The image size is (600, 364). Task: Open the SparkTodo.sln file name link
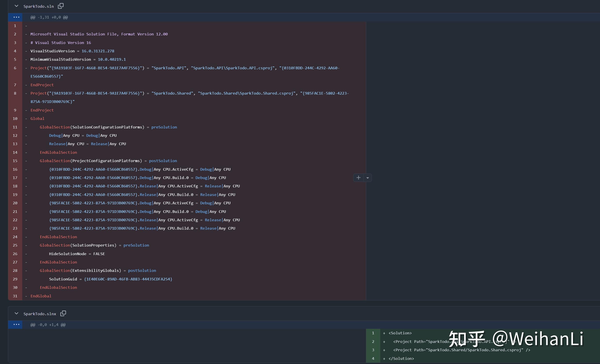pos(39,6)
